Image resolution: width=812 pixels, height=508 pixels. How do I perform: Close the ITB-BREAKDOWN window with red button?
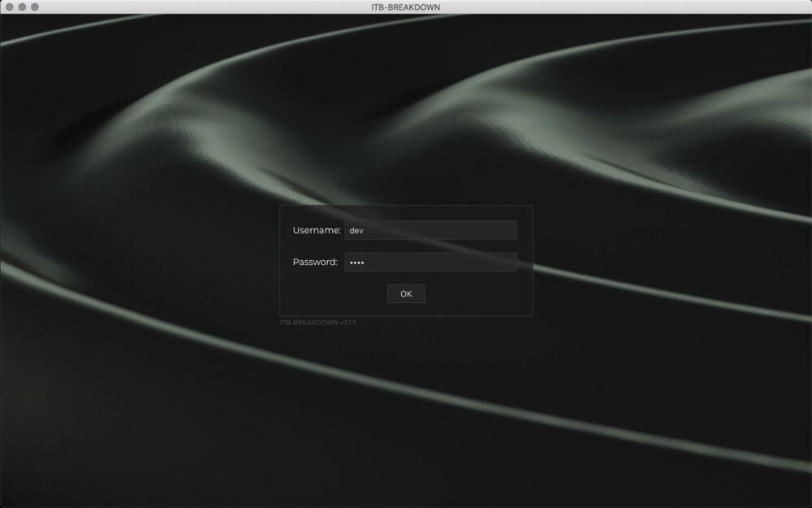[10, 7]
